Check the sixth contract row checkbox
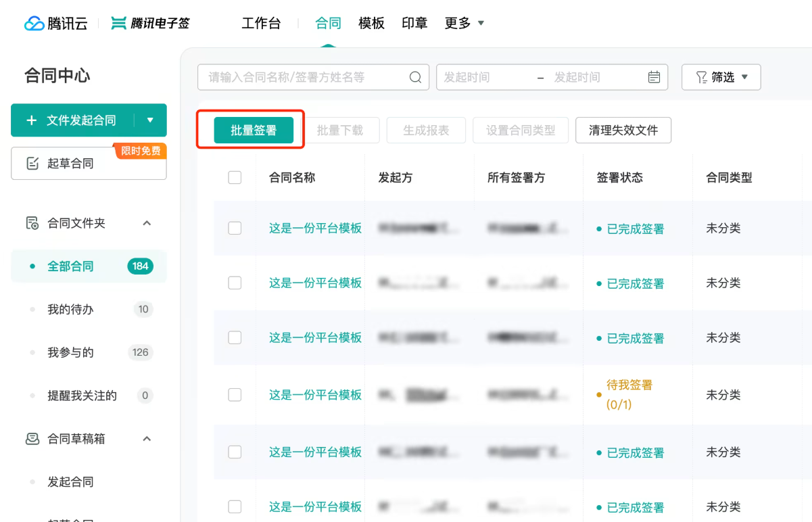Image resolution: width=812 pixels, height=522 pixels. point(235,506)
